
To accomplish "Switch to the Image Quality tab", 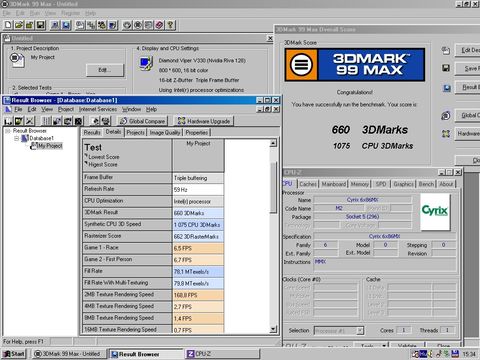I will [x=165, y=133].
